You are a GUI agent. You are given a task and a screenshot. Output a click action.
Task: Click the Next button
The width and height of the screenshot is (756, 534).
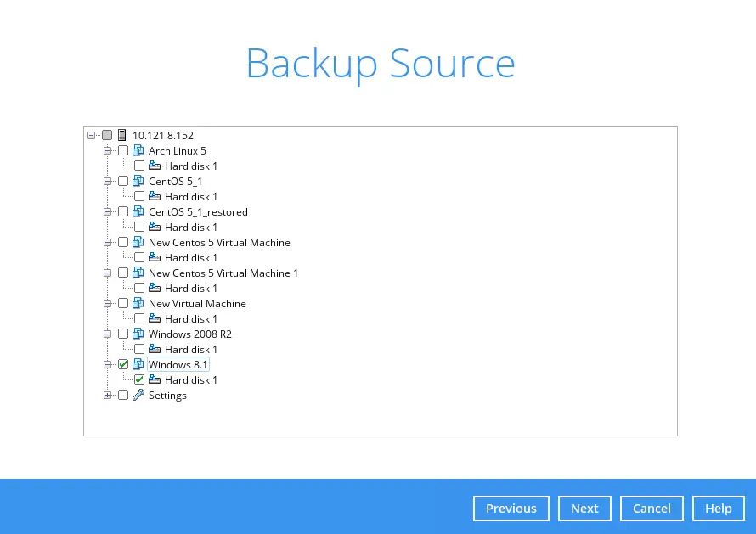[x=584, y=509]
